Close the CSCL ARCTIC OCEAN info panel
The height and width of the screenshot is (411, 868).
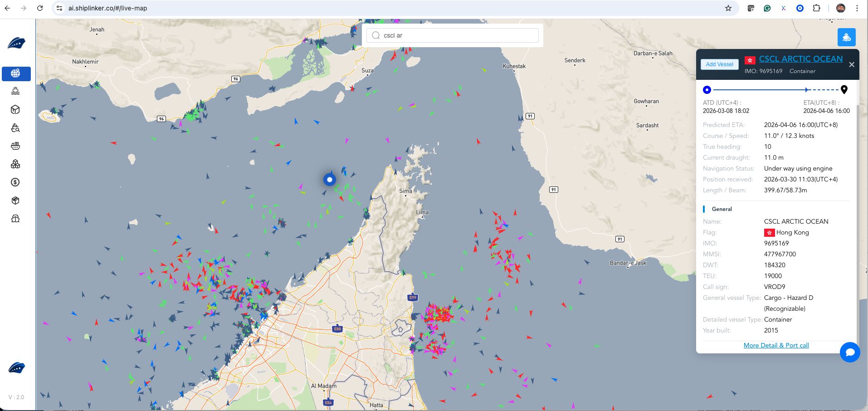click(852, 65)
